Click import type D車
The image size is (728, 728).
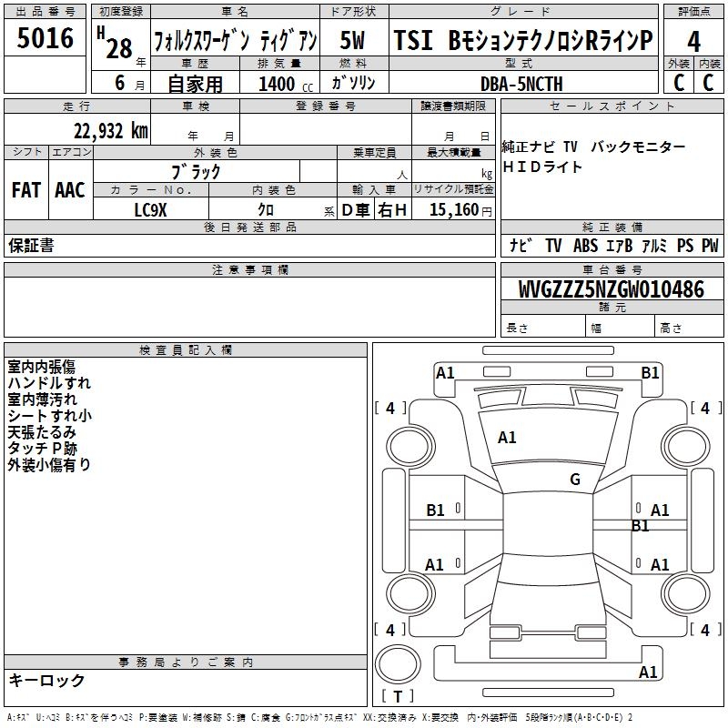(356, 210)
